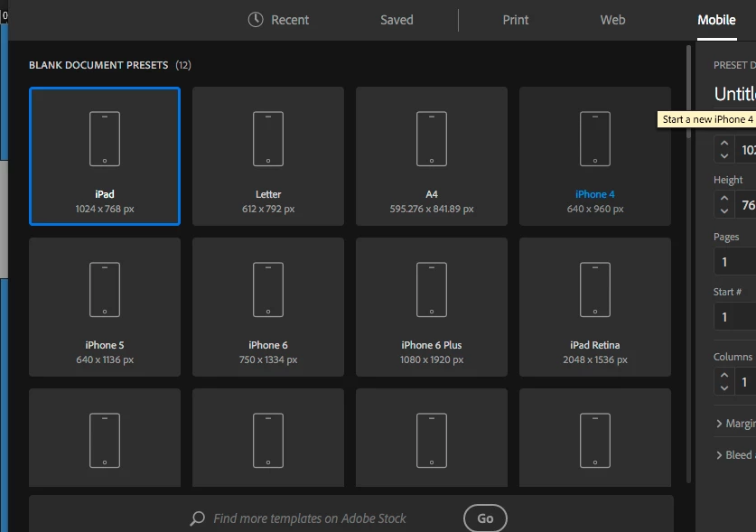Screen dimensions: 756x532
Task: Click the device icon in the iPad card
Action: (x=105, y=139)
